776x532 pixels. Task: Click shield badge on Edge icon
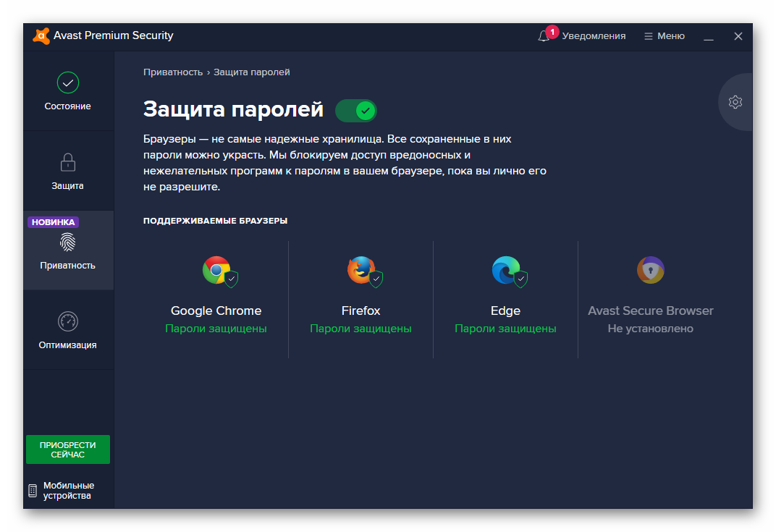point(520,279)
